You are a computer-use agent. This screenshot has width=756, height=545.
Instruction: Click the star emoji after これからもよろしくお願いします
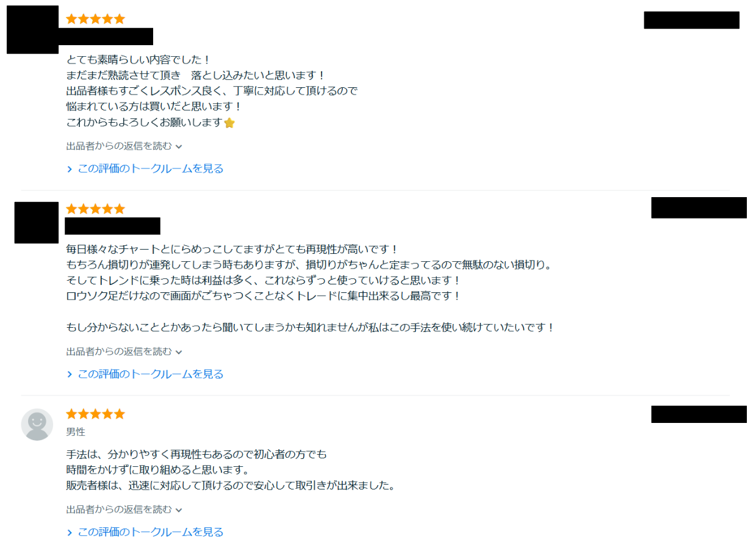tap(229, 123)
